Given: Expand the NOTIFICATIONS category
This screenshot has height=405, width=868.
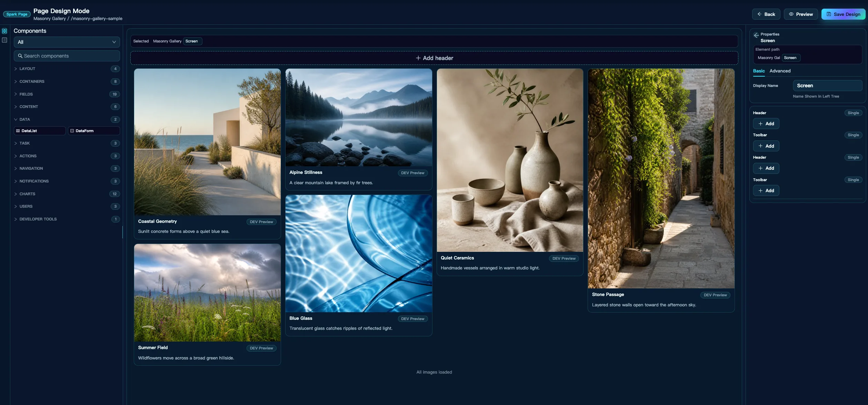Looking at the screenshot, I should click(x=67, y=181).
